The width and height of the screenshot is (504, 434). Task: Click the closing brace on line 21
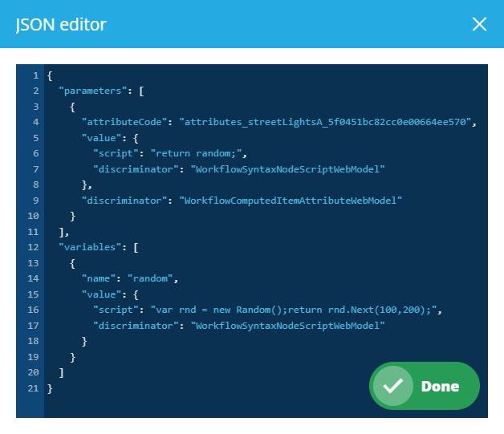(x=51, y=388)
